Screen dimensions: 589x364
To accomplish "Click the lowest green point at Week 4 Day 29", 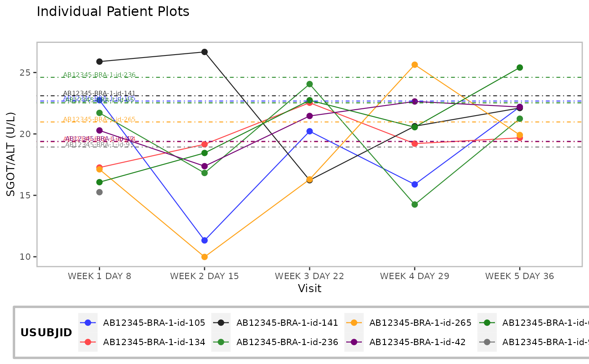I will 415,205.
